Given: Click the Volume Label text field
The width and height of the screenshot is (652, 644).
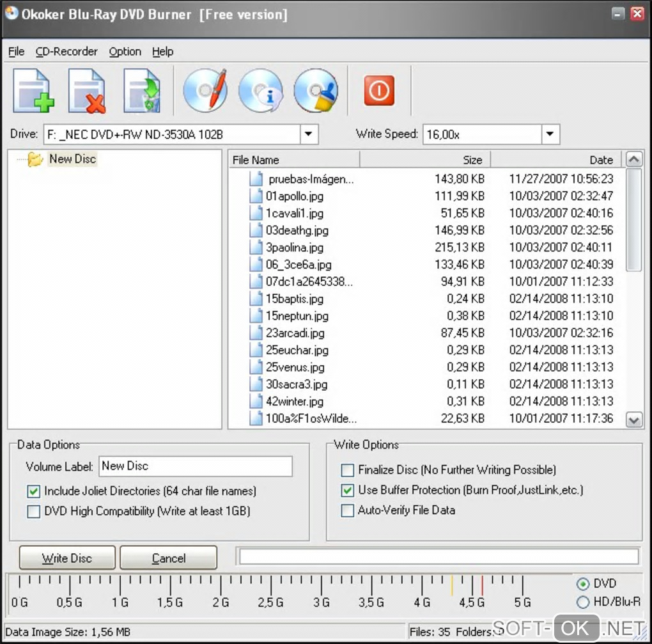Looking at the screenshot, I should pyautogui.click(x=195, y=466).
